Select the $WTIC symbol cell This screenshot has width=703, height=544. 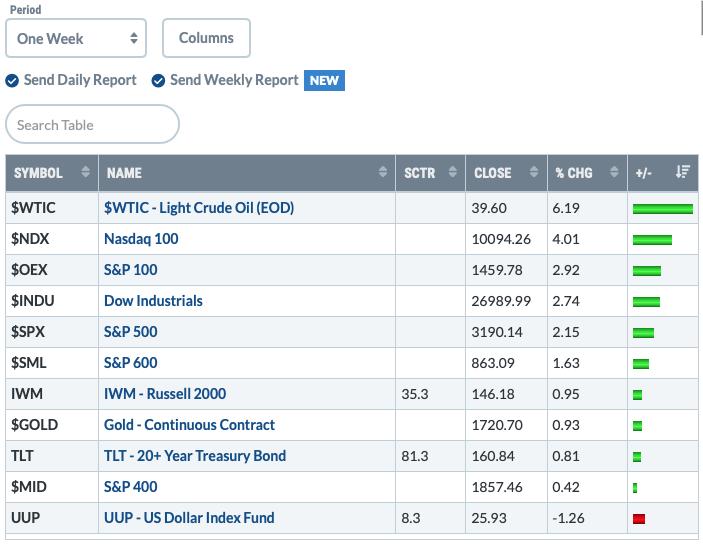pyautogui.click(x=52, y=208)
